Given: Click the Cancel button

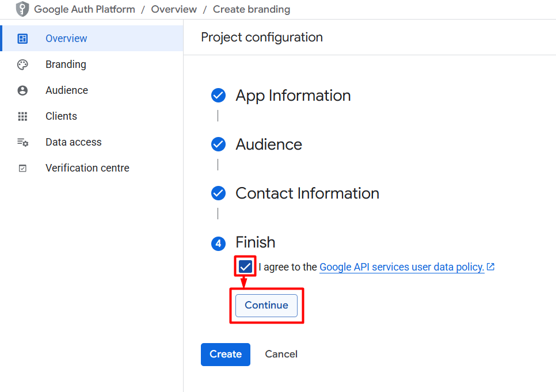Looking at the screenshot, I should point(281,354).
